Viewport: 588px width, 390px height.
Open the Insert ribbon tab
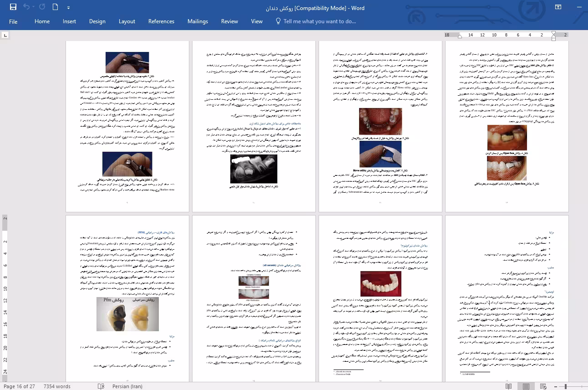[70, 21]
